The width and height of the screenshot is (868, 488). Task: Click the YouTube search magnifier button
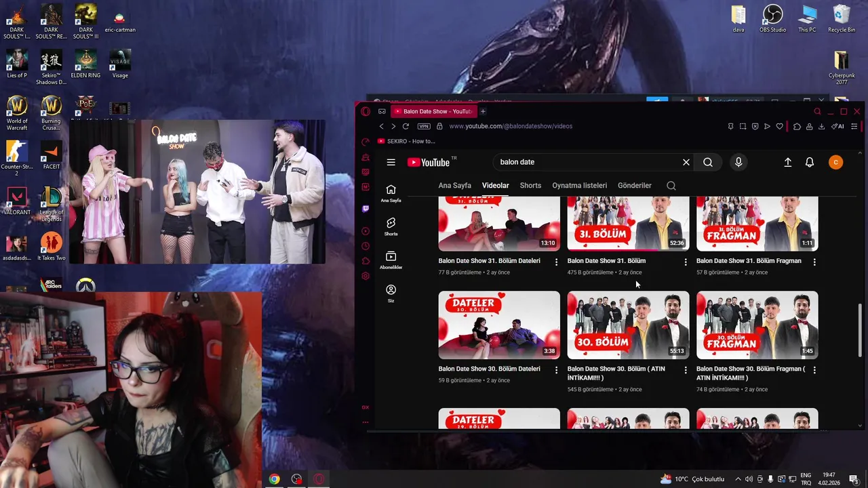point(708,162)
